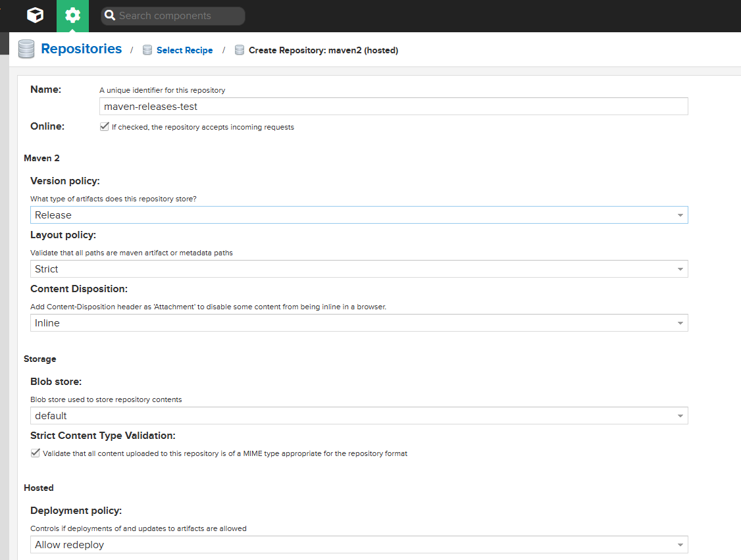Open the Content Disposition dropdown arrow
Viewport: 741px width, 560px height.
click(680, 322)
